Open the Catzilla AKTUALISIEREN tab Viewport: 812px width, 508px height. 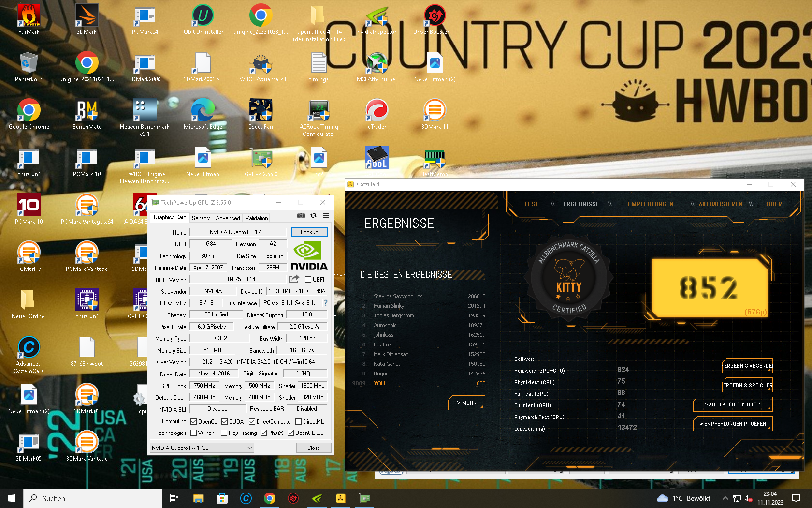(721, 204)
